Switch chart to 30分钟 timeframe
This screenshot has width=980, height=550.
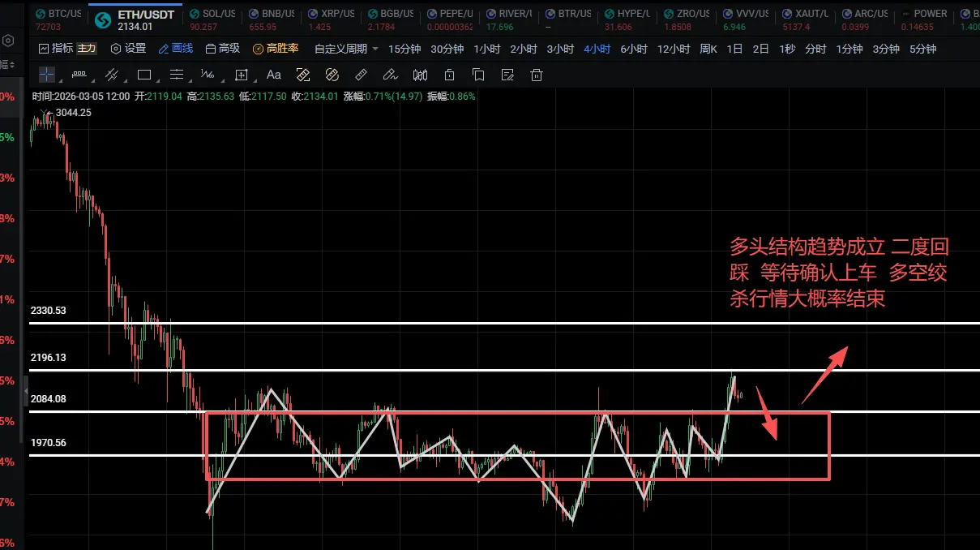pyautogui.click(x=447, y=49)
